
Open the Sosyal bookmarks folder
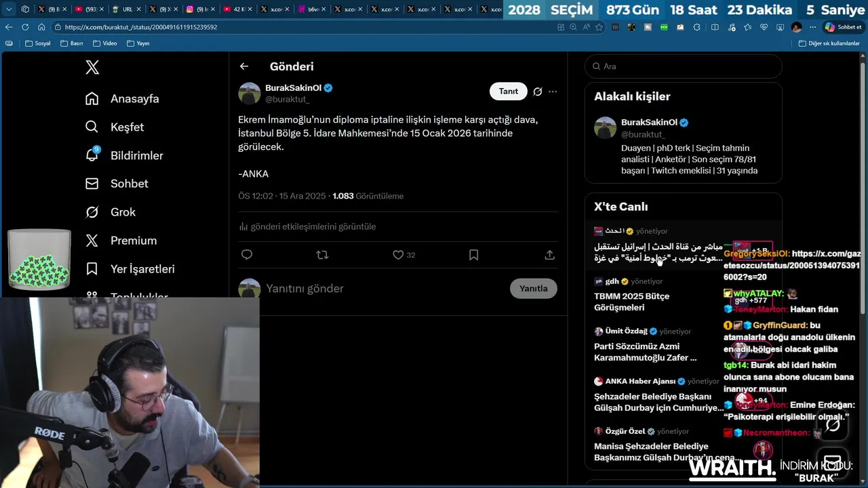tap(37, 43)
